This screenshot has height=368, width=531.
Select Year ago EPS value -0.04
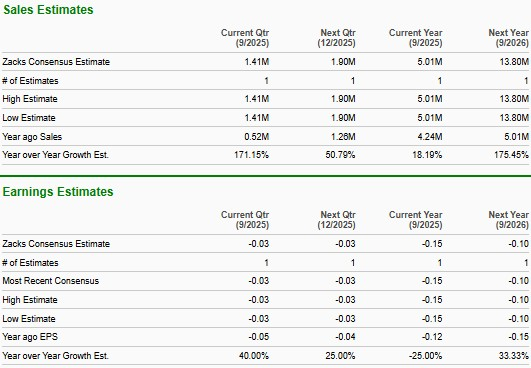click(x=345, y=337)
